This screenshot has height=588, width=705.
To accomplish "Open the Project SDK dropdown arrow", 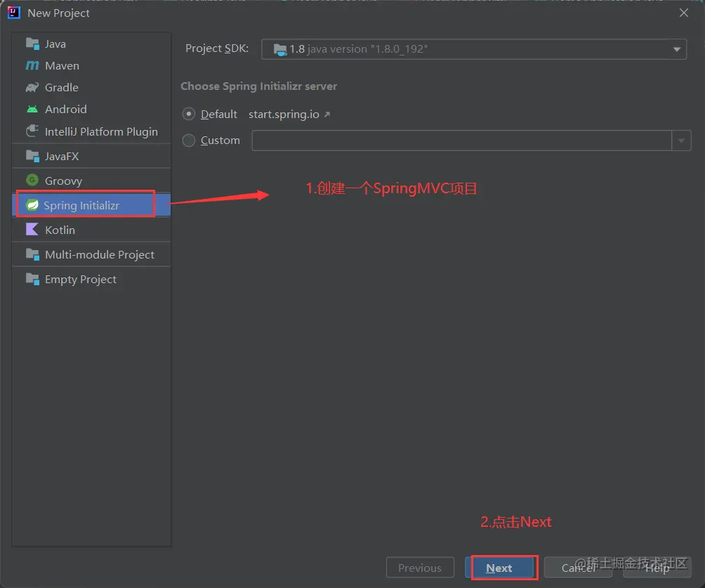I will (677, 49).
